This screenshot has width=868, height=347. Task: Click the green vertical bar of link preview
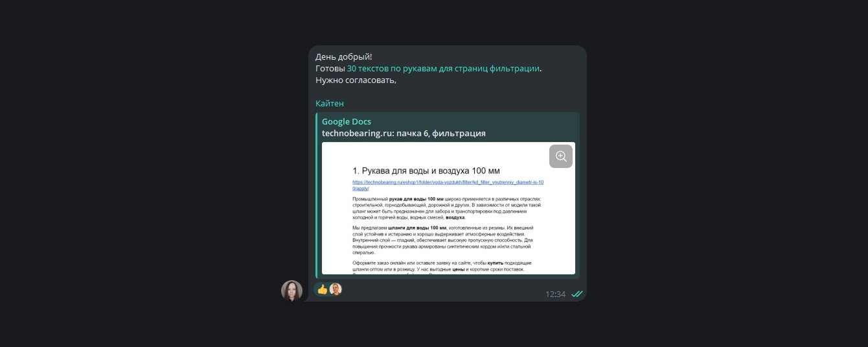coord(317,195)
